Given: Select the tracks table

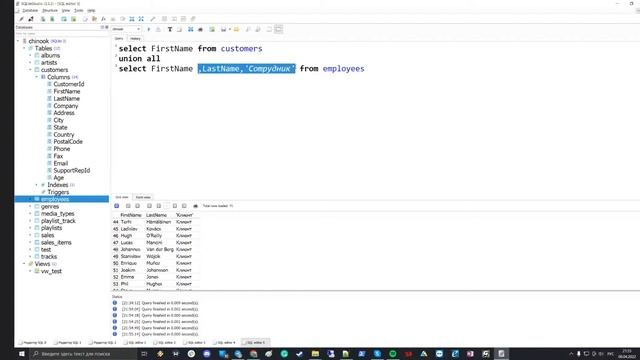Looking at the screenshot, I should 49,257.
